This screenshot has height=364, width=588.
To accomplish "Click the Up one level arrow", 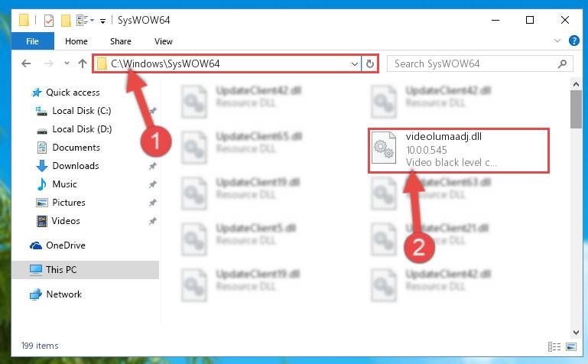I will (x=83, y=63).
